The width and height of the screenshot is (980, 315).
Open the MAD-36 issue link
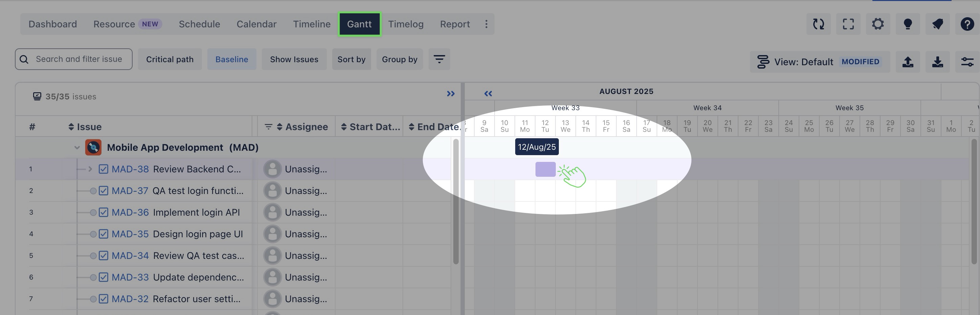pyautogui.click(x=130, y=212)
